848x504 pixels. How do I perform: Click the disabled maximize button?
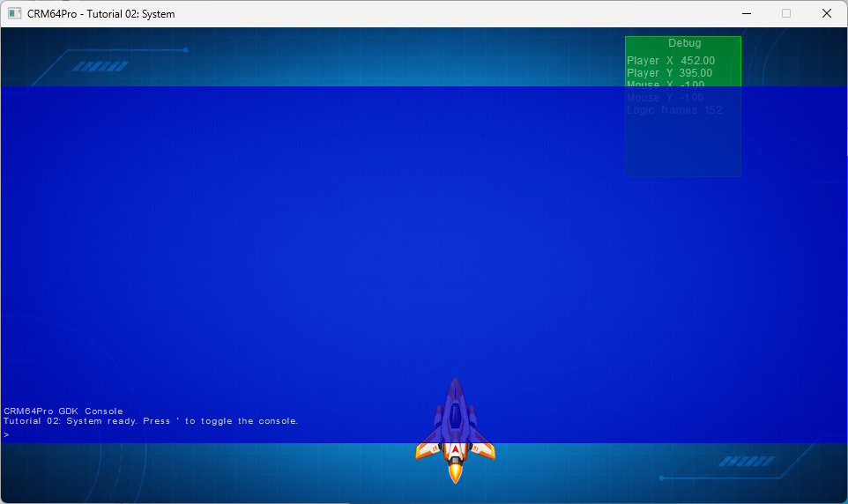tap(786, 13)
